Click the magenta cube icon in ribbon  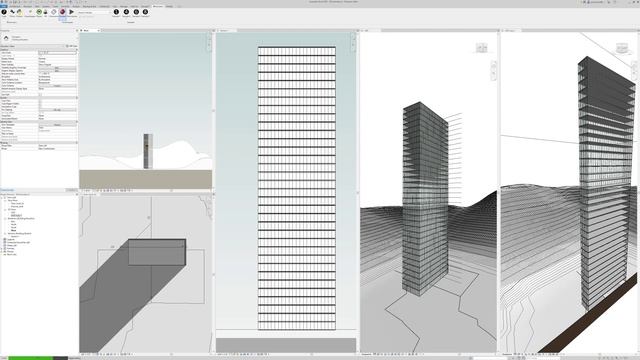click(x=62, y=12)
